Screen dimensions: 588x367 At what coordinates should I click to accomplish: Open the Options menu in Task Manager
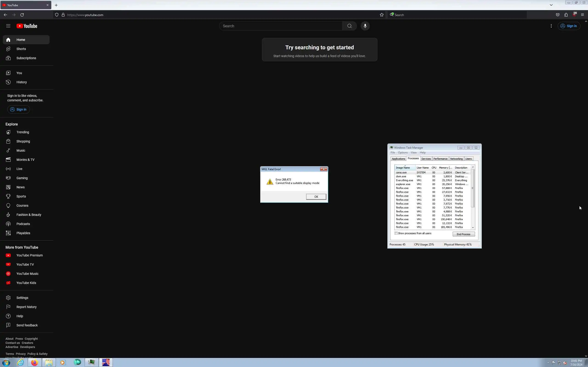403,153
